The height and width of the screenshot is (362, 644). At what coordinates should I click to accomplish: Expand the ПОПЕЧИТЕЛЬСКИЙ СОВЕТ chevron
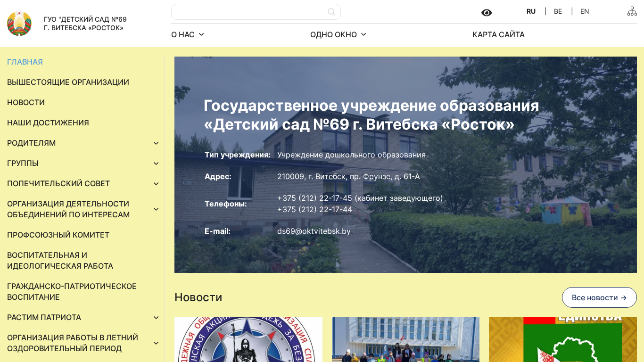coord(156,184)
